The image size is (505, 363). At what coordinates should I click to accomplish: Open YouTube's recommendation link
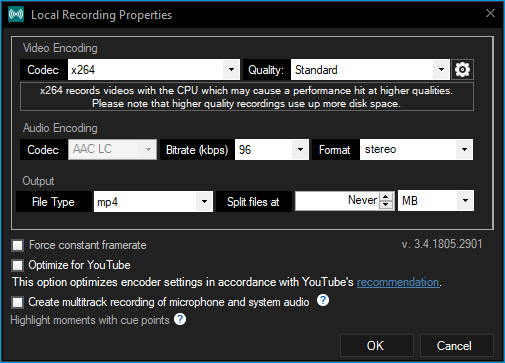pyautogui.click(x=398, y=282)
